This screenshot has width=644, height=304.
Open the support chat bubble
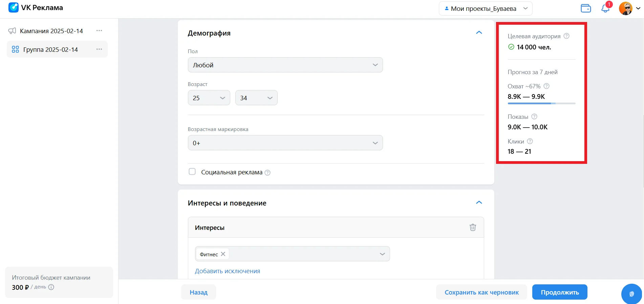pyautogui.click(x=631, y=294)
